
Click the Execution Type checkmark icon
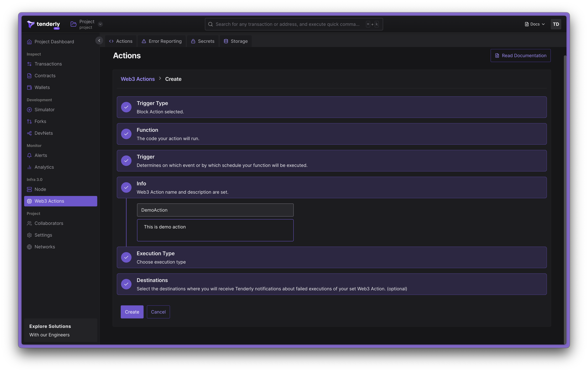(x=126, y=257)
